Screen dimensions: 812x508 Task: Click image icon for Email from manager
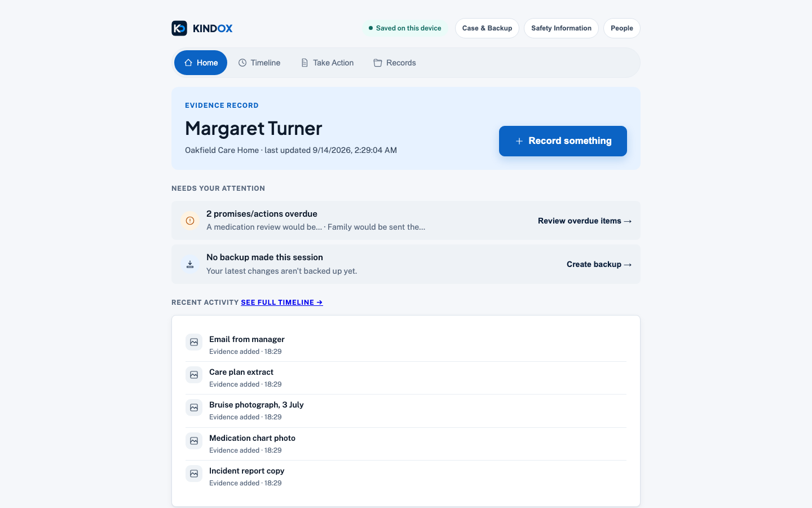pyautogui.click(x=194, y=342)
